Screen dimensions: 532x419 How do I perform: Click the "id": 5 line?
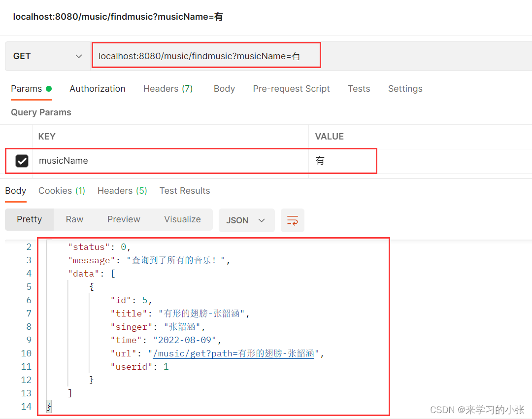(x=131, y=301)
